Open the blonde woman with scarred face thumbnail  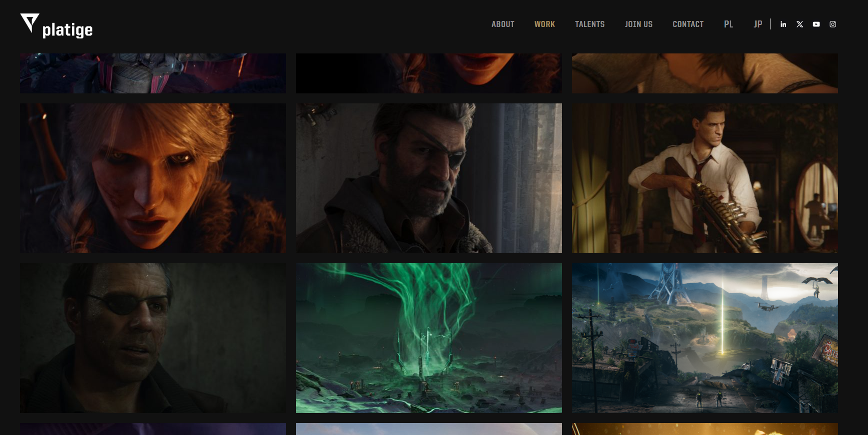pos(153,178)
